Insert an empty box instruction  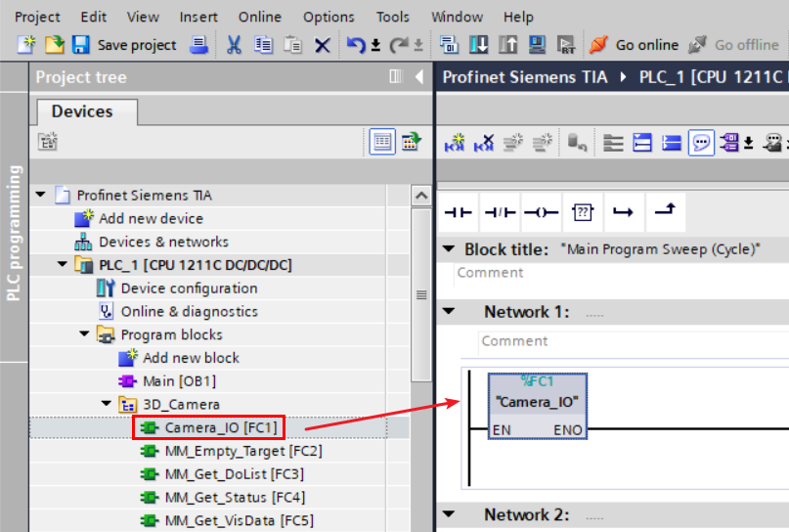point(583,211)
